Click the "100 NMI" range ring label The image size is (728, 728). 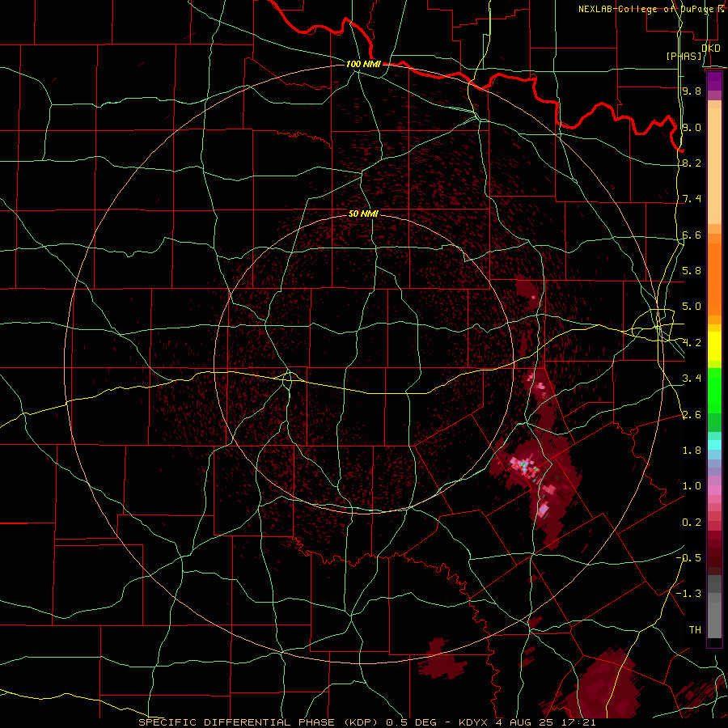pos(363,64)
